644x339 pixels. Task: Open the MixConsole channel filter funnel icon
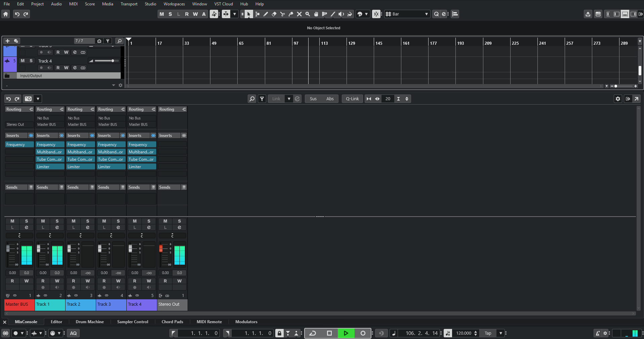click(262, 99)
